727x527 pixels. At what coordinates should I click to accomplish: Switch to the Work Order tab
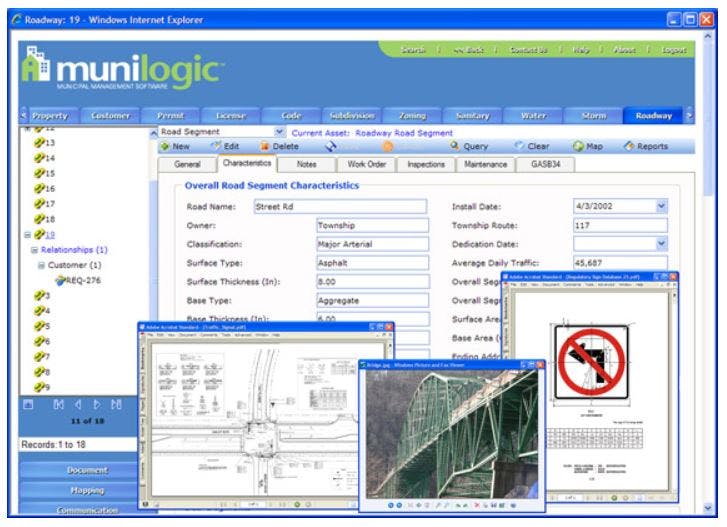(x=366, y=165)
